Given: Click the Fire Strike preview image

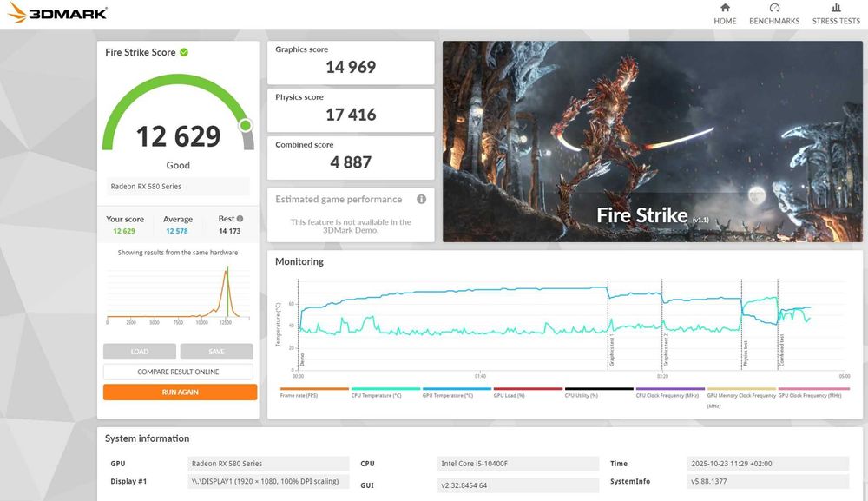Looking at the screenshot, I should coord(652,142).
